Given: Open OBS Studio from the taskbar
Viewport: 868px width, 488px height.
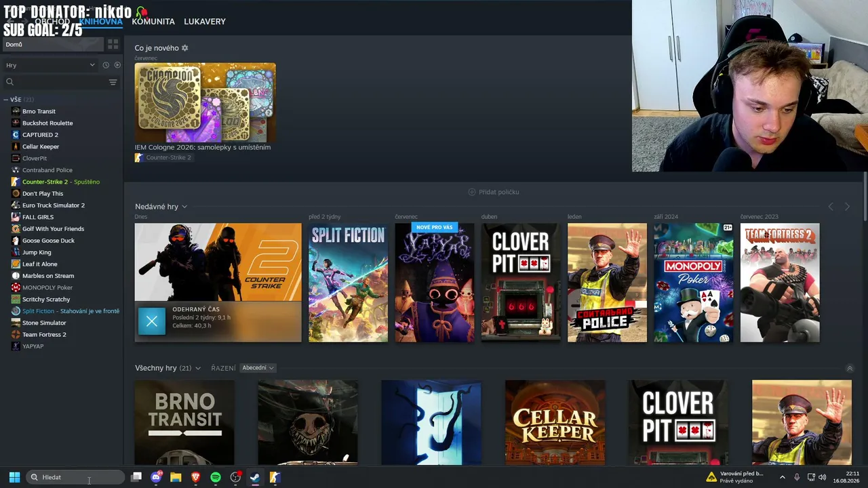Looking at the screenshot, I should click(235, 477).
